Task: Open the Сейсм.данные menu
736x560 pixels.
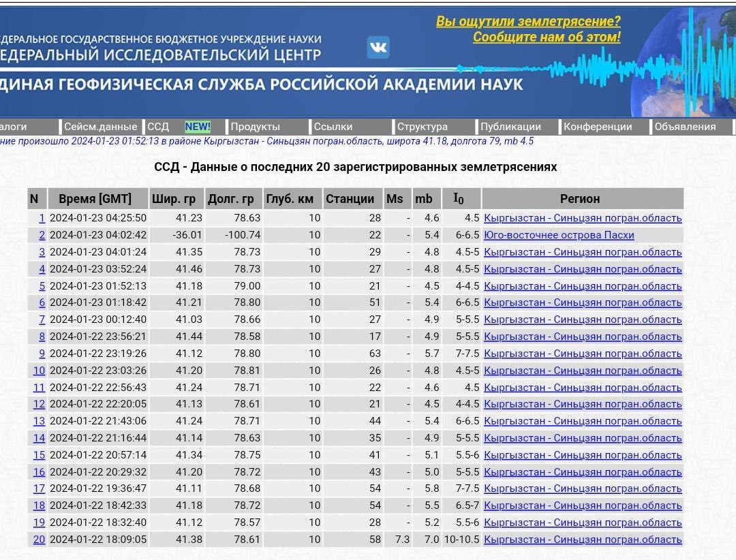Action: pos(100,127)
